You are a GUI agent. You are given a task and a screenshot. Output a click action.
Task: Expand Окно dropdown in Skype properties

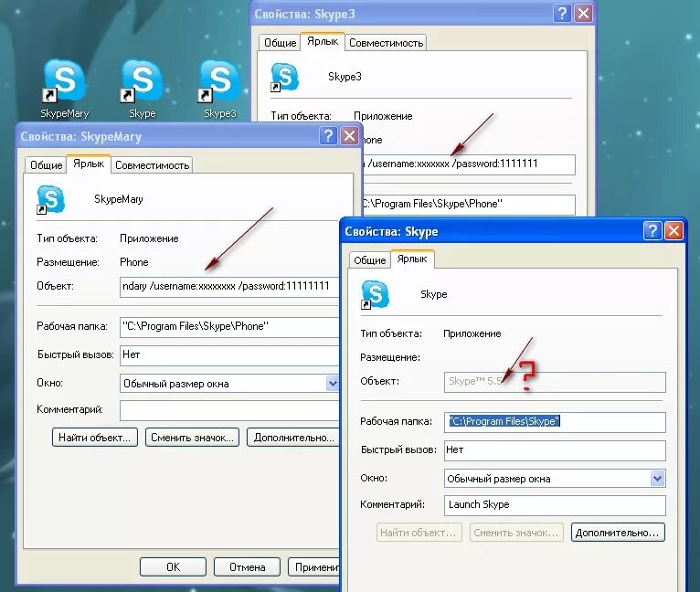(657, 479)
